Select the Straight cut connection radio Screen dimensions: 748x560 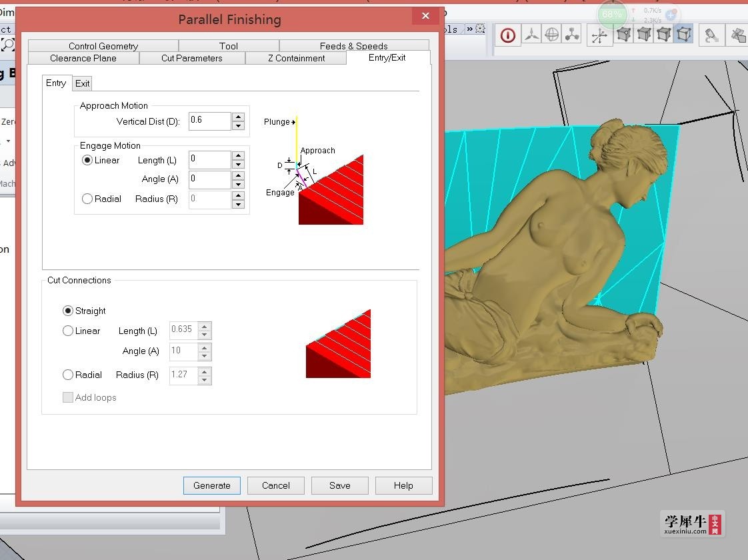coord(68,311)
